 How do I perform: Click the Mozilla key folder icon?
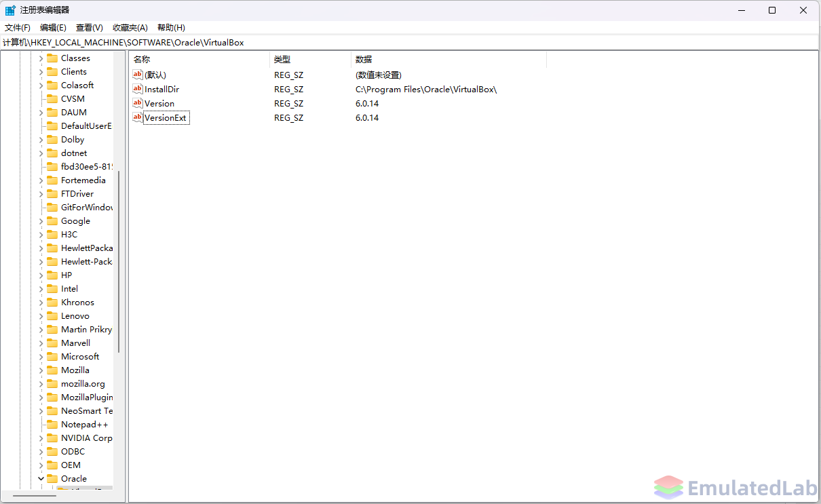pyautogui.click(x=52, y=370)
